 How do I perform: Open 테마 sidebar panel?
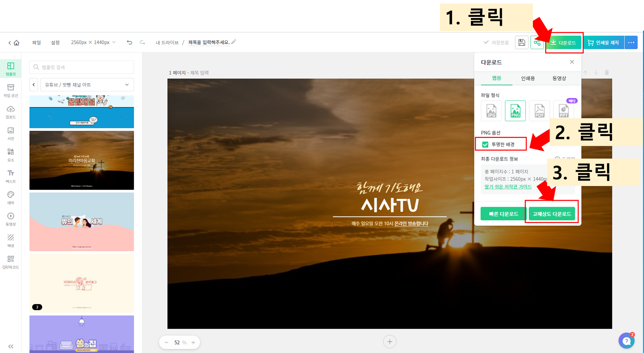pos(11,198)
